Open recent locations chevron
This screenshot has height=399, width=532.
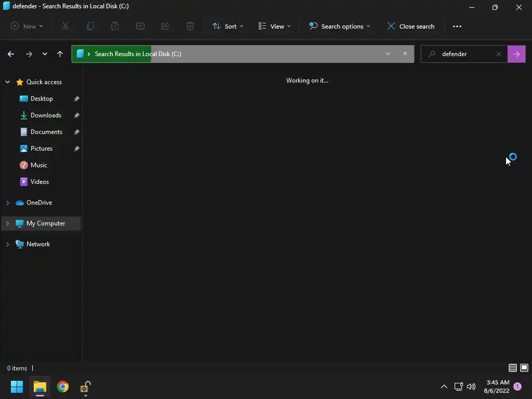(45, 54)
